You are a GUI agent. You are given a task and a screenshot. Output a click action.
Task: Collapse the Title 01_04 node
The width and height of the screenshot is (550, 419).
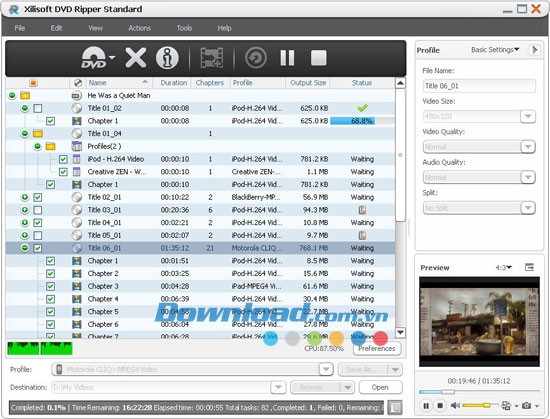click(x=25, y=134)
